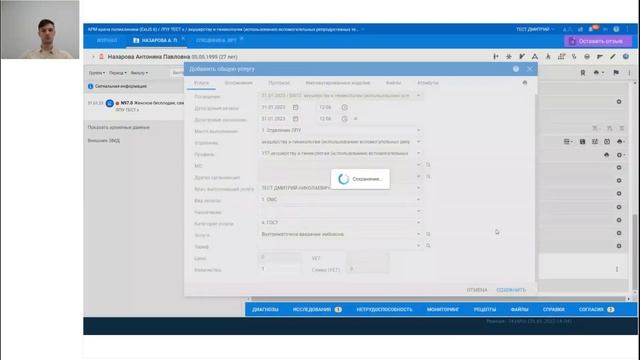Click the print icon in the dialog tab row
The width and height of the screenshot is (640, 360).
(524, 82)
